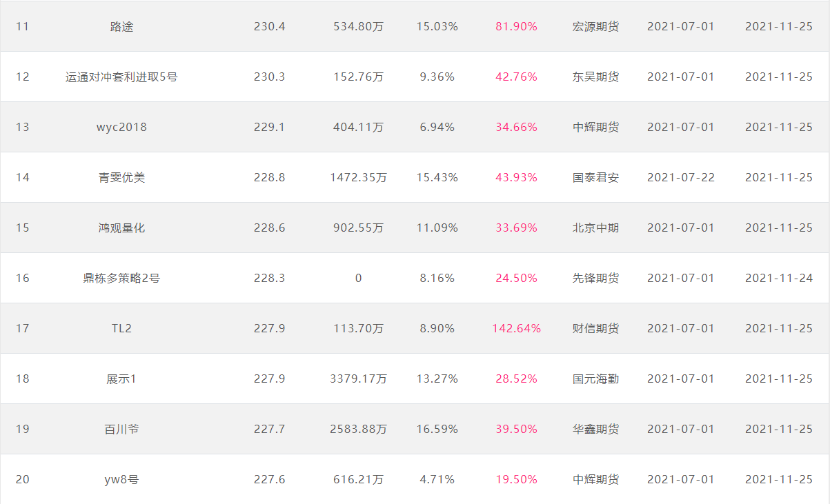Click the 北京中期 company cell
This screenshot has height=504, width=830.
coord(595,228)
